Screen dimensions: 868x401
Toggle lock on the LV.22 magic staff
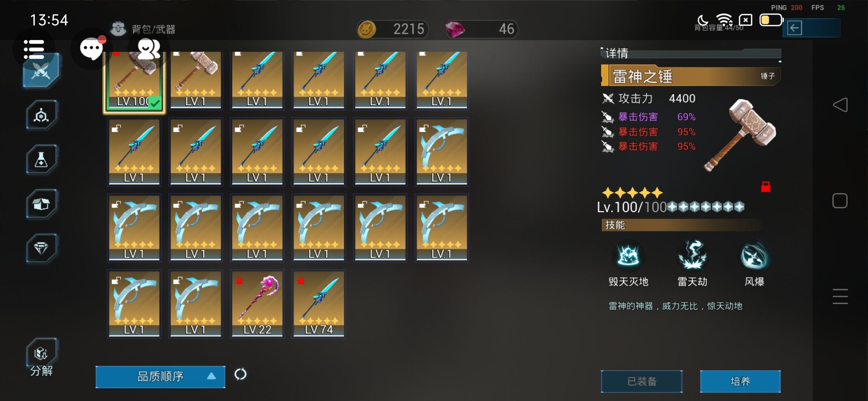point(240,281)
